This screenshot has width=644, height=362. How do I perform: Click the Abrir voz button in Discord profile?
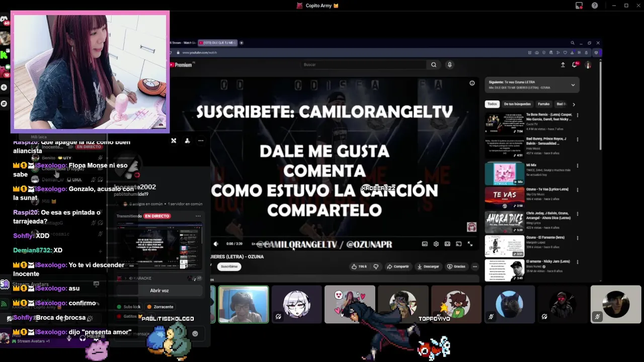coord(159,291)
